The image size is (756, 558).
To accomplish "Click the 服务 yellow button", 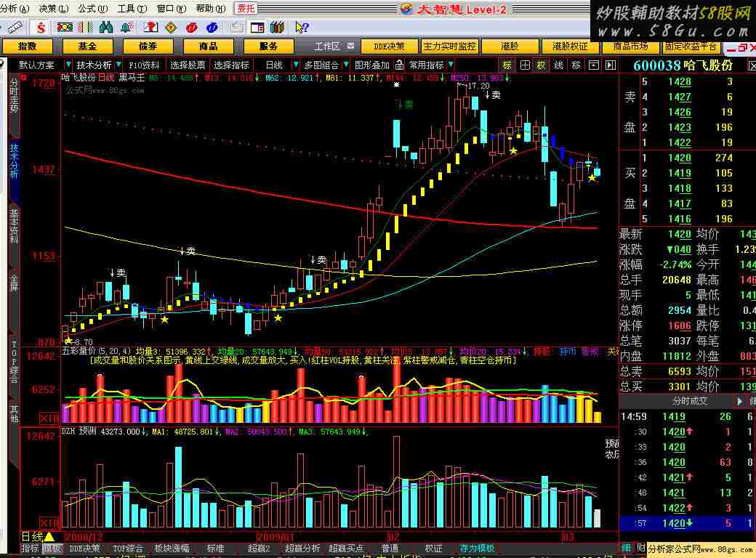I will 268,46.
